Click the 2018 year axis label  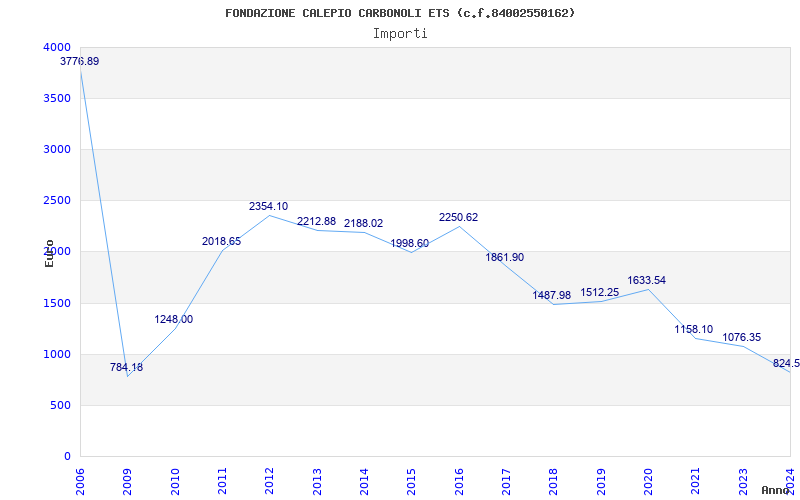coord(553,482)
